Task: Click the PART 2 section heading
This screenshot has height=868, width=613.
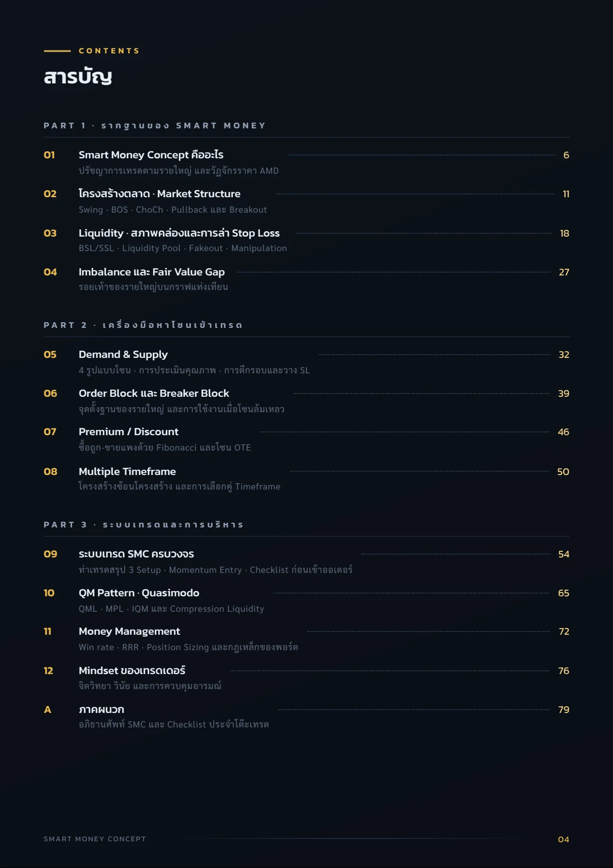Action: coord(143,325)
